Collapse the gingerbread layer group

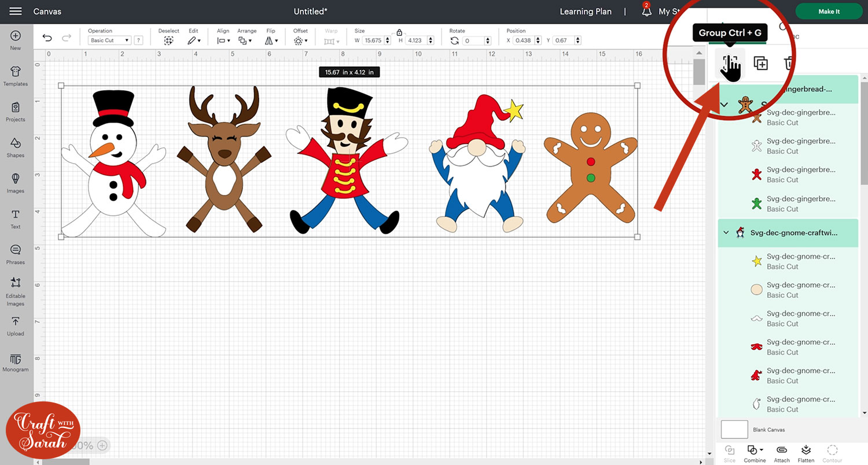[x=725, y=105]
